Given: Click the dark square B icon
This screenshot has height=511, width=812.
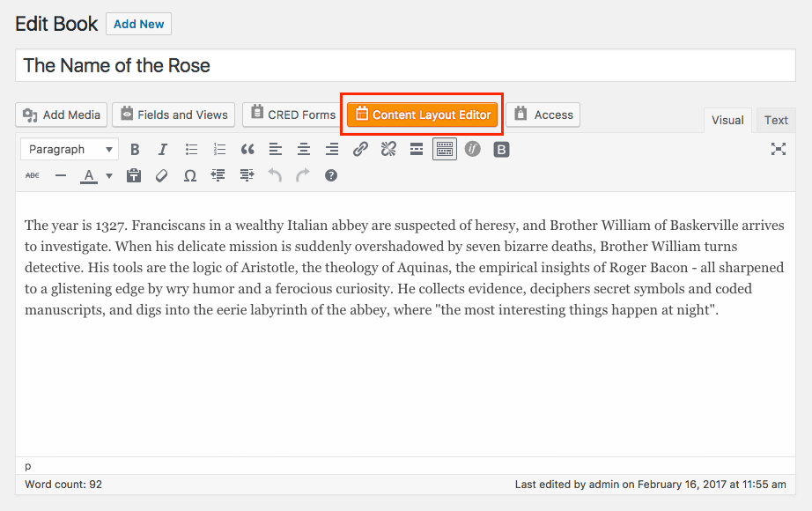Looking at the screenshot, I should pos(501,150).
